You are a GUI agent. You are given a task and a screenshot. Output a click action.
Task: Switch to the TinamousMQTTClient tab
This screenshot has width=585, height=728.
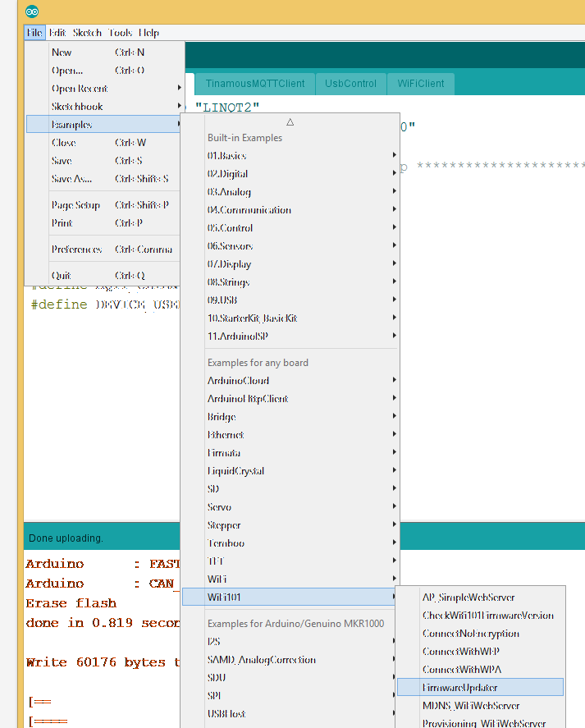point(254,84)
